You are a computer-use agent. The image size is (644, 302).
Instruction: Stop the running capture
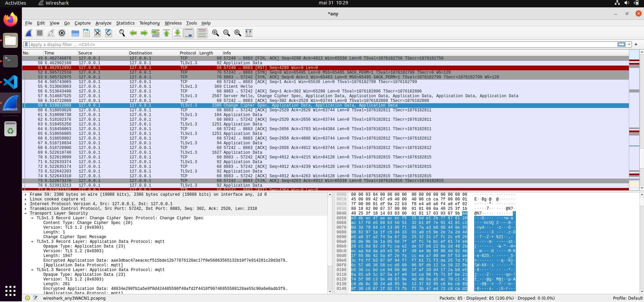click(x=40, y=33)
